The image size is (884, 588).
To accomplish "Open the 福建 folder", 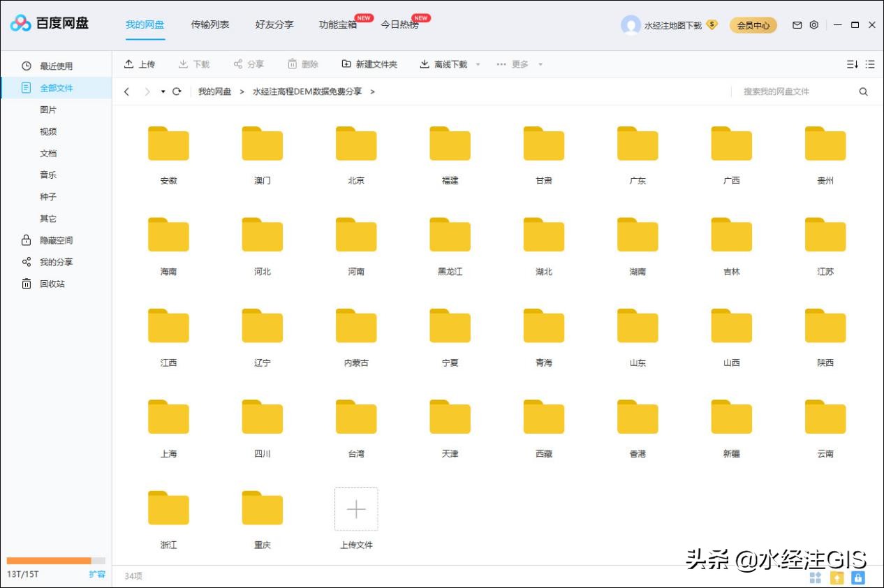I will pos(450,144).
